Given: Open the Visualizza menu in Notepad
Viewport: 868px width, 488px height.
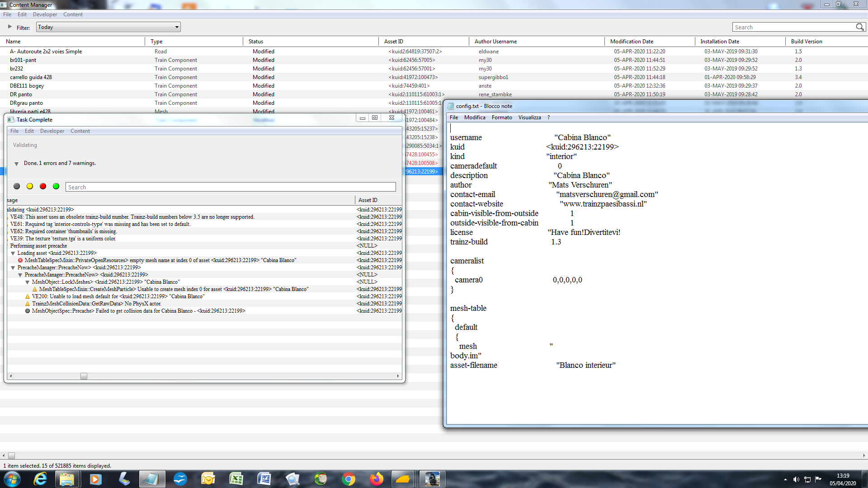Looking at the screenshot, I should pos(529,117).
